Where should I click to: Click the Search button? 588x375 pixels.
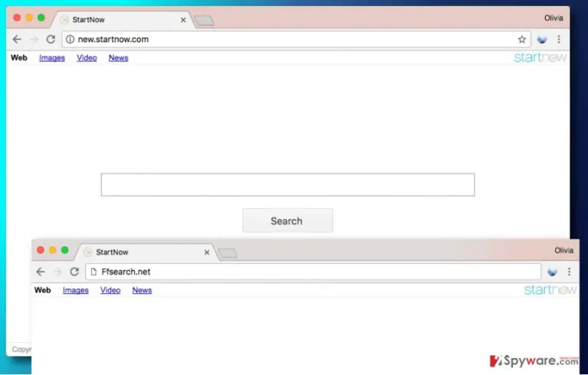coord(288,221)
